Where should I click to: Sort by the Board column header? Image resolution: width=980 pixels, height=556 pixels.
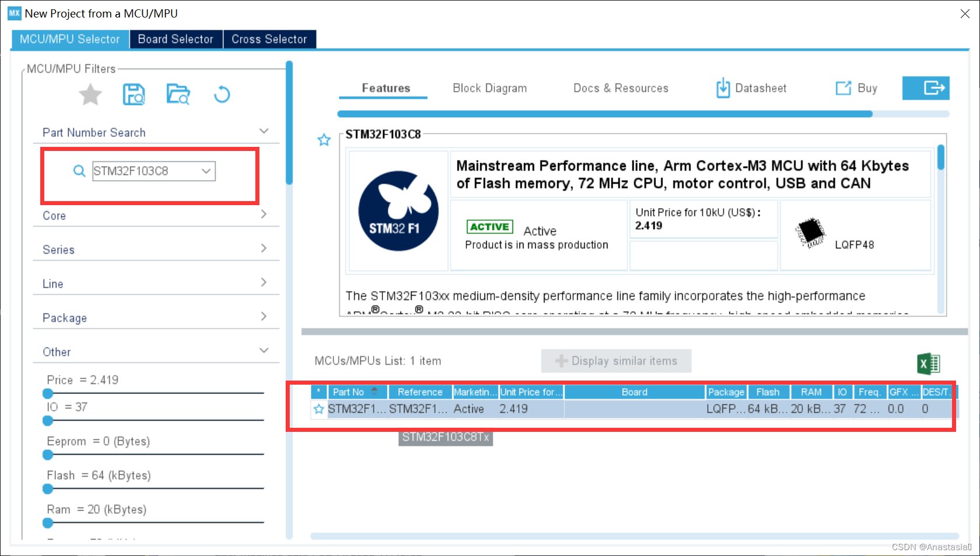click(635, 392)
